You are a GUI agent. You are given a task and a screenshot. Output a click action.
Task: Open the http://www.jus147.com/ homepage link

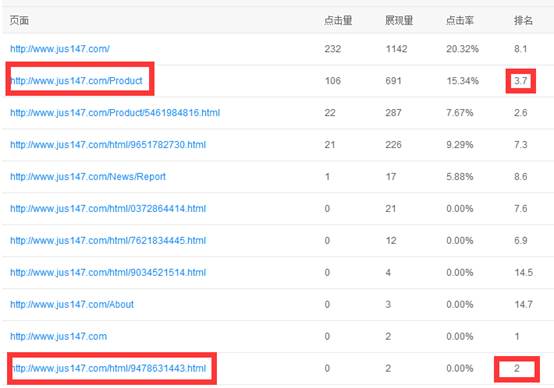pos(60,49)
